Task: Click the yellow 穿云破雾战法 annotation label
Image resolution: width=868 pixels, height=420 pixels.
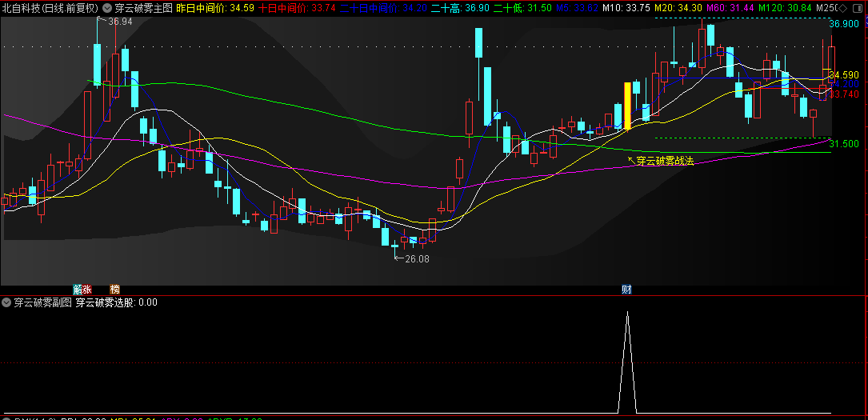Action: click(x=664, y=161)
